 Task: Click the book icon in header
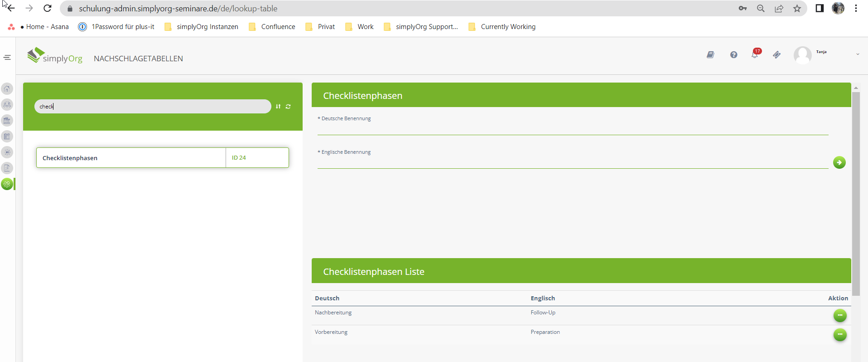pyautogui.click(x=710, y=55)
